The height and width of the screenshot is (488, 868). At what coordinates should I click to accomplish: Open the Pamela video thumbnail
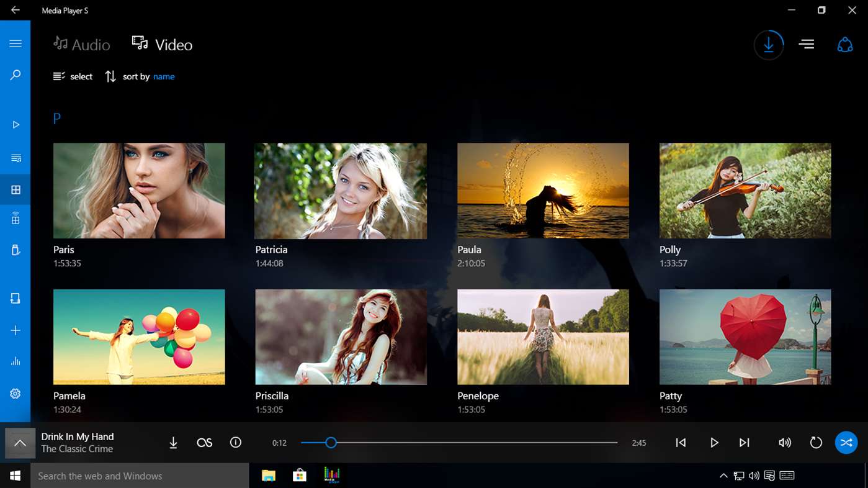139,337
